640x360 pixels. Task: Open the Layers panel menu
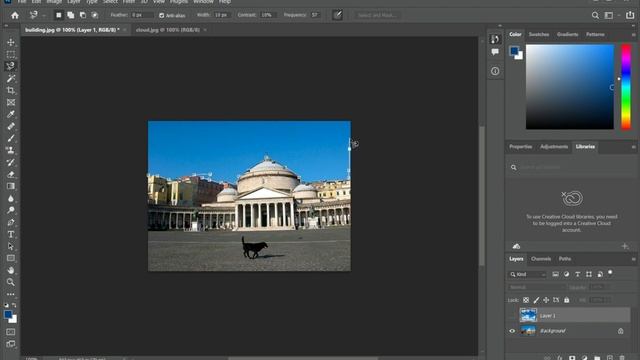pos(633,259)
